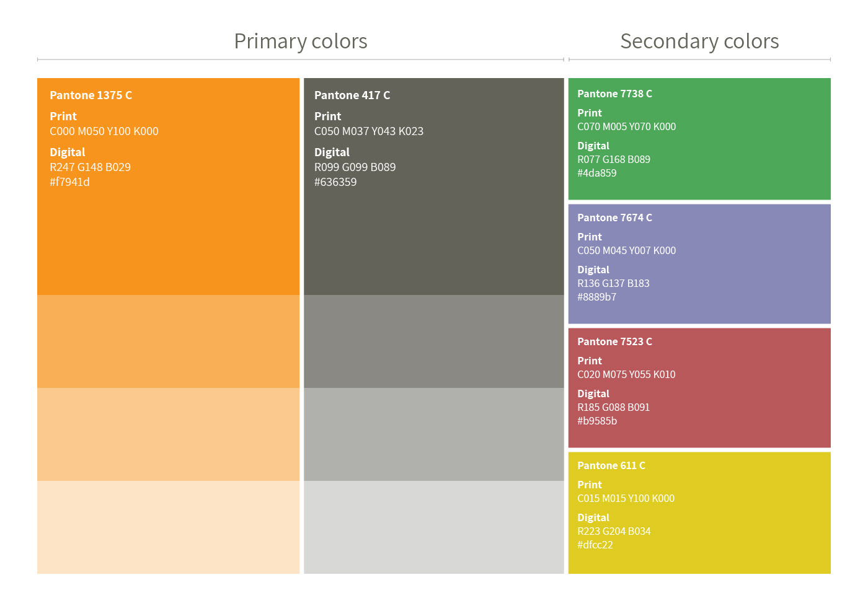868x611 pixels.
Task: Select the 'Pantone 611 C' title text
Action: (x=611, y=465)
